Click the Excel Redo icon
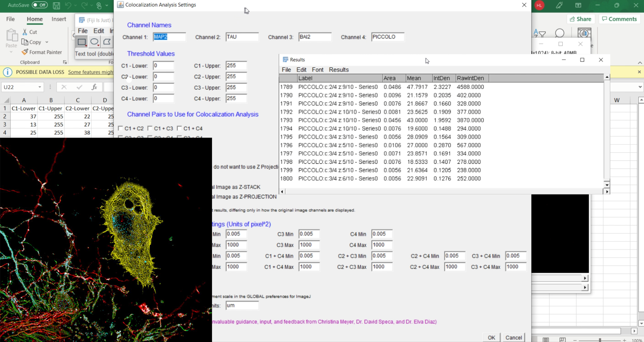The width and height of the screenshot is (644, 342). click(84, 5)
